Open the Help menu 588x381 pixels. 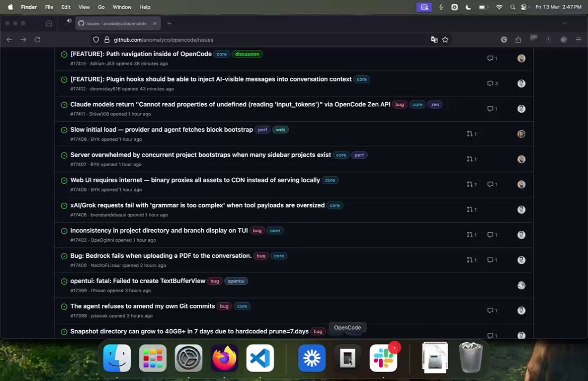coord(145,7)
